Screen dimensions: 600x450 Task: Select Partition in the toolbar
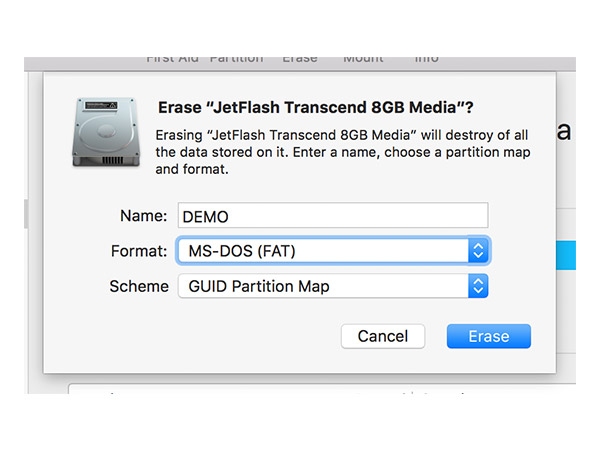[236, 59]
